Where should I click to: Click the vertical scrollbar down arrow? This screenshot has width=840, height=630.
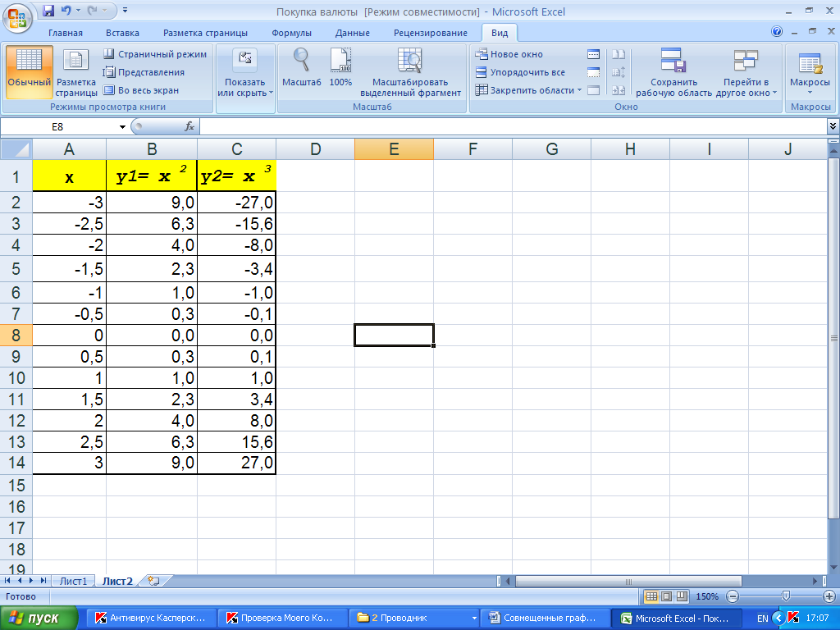pyautogui.click(x=833, y=568)
